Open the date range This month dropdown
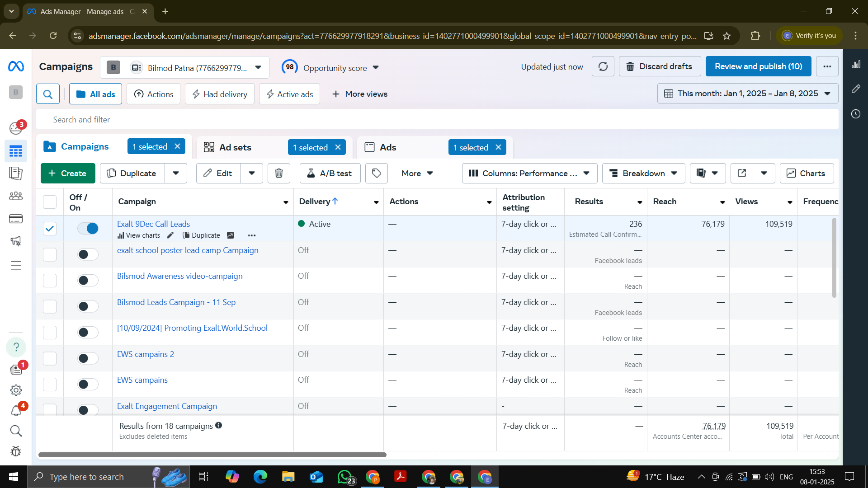 (x=748, y=94)
